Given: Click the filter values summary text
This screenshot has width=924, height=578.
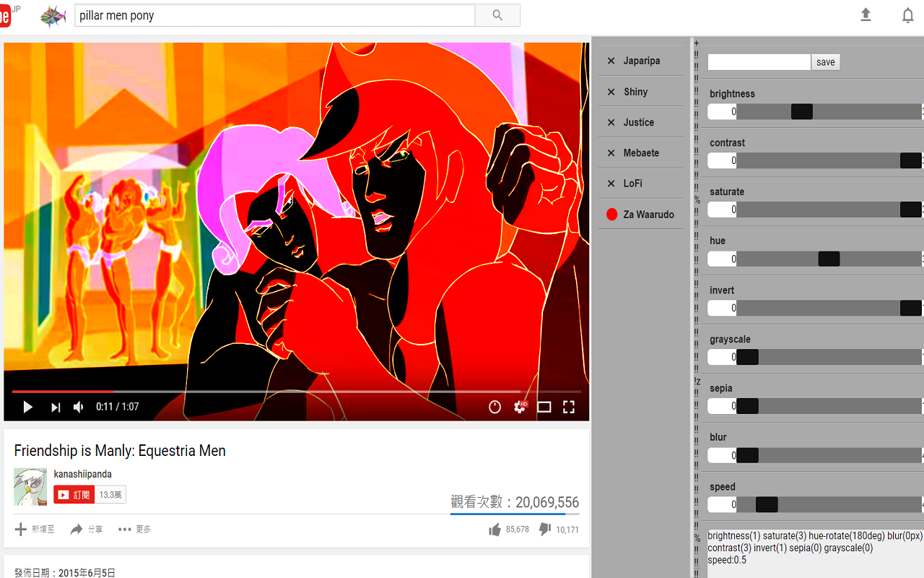Looking at the screenshot, I should [815, 548].
